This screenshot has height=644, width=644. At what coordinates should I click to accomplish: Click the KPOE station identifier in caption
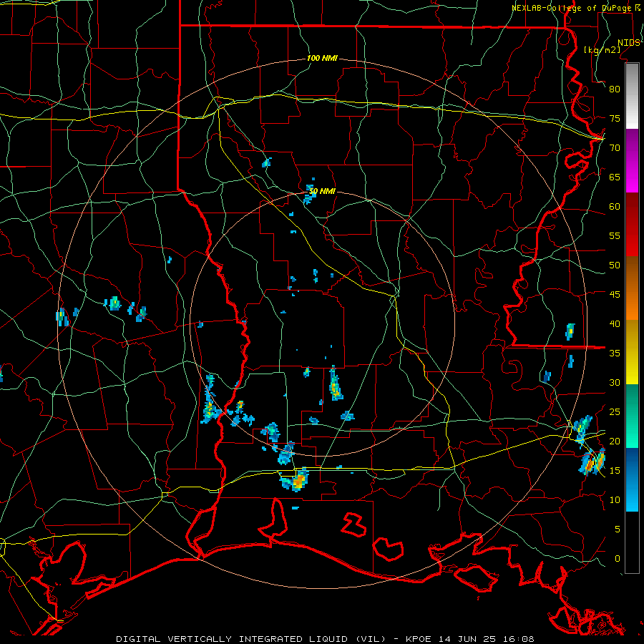pos(419,639)
